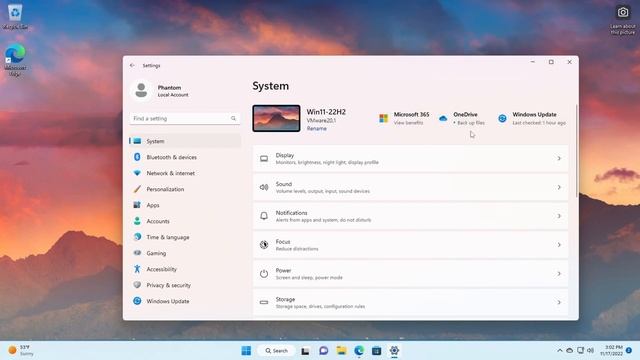This screenshot has height=360, width=640.
Task: Open Privacy & security settings
Action: pos(185,285)
